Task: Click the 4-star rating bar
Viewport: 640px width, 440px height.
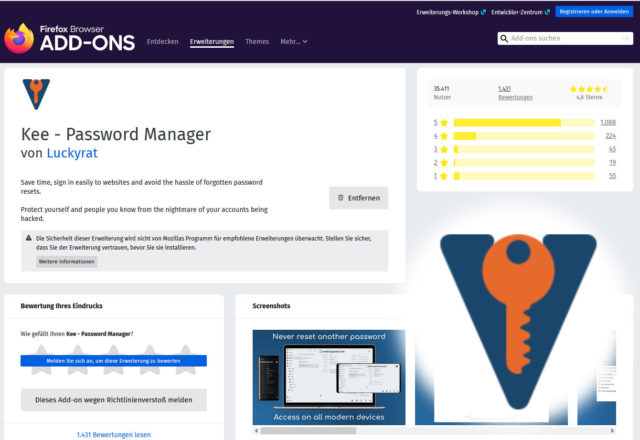Action: point(524,136)
